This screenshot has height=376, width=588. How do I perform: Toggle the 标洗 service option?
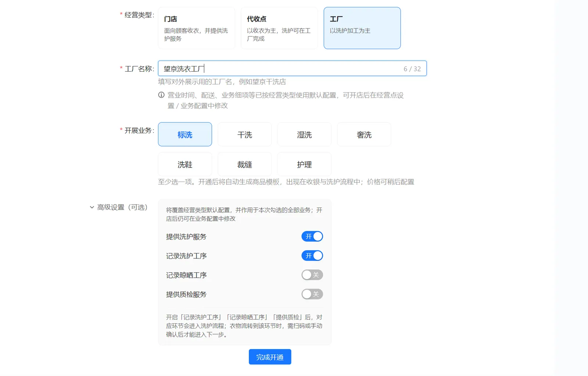pos(185,134)
